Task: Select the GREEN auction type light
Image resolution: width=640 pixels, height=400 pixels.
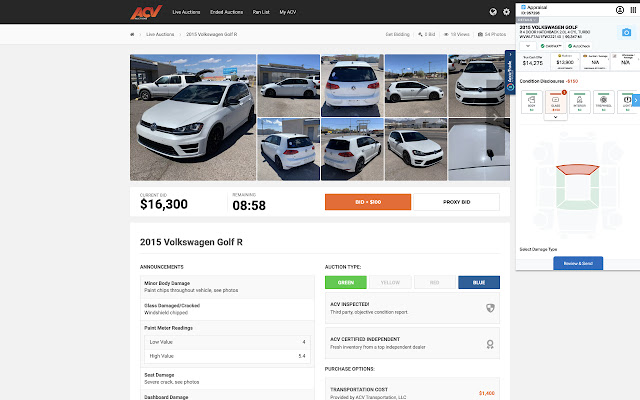Action: pyautogui.click(x=346, y=282)
